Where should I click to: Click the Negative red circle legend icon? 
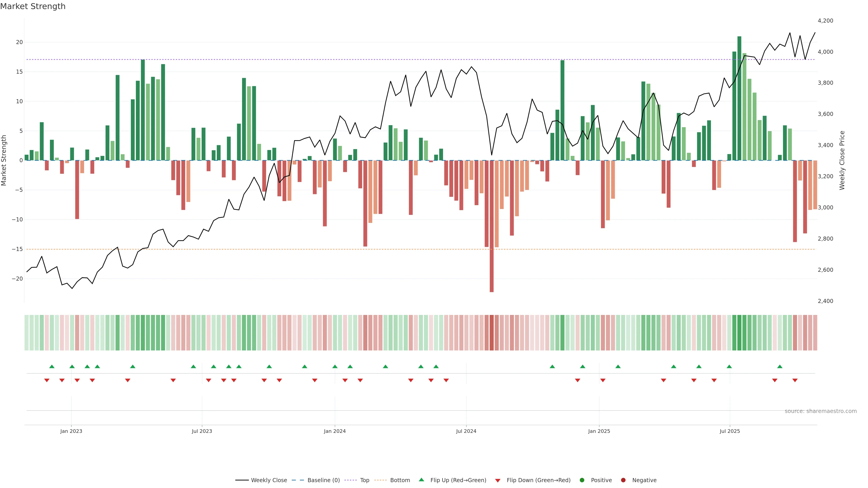623,480
